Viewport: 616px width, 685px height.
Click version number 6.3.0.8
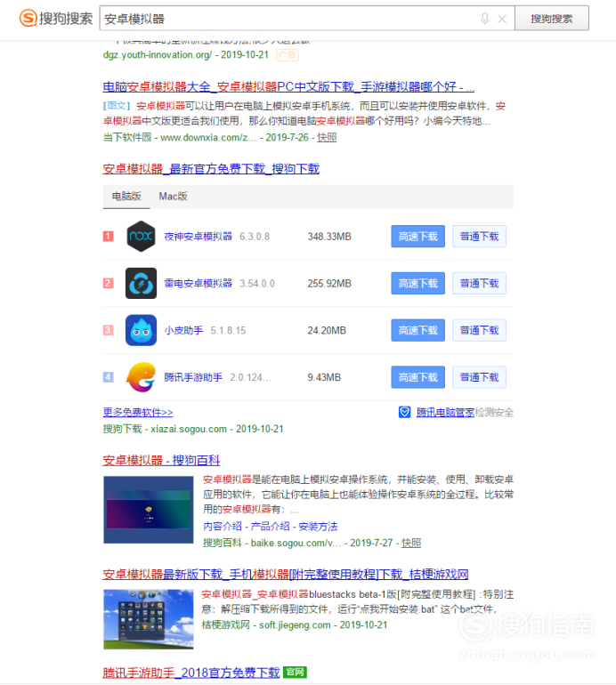(x=255, y=237)
